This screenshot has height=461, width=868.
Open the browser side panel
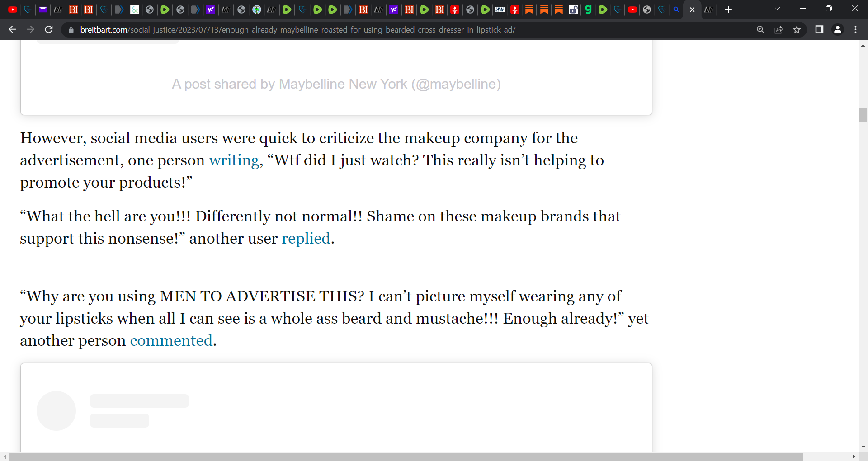click(x=819, y=29)
